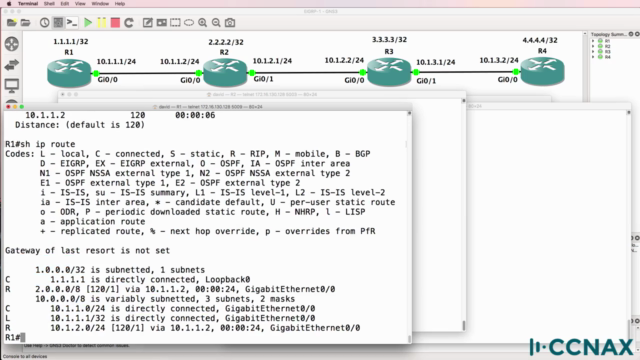Click green link status dot at R1 Gi0/0

coord(96,73)
